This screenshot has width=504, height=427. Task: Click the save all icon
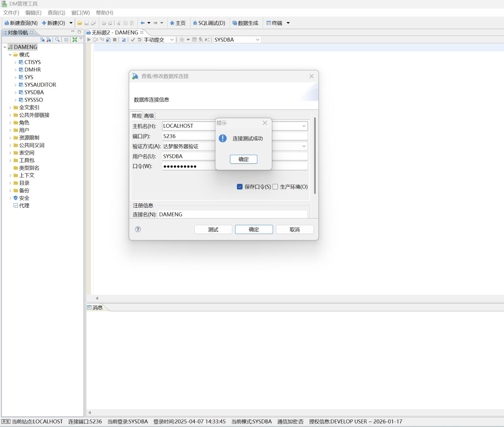pyautogui.click(x=93, y=23)
